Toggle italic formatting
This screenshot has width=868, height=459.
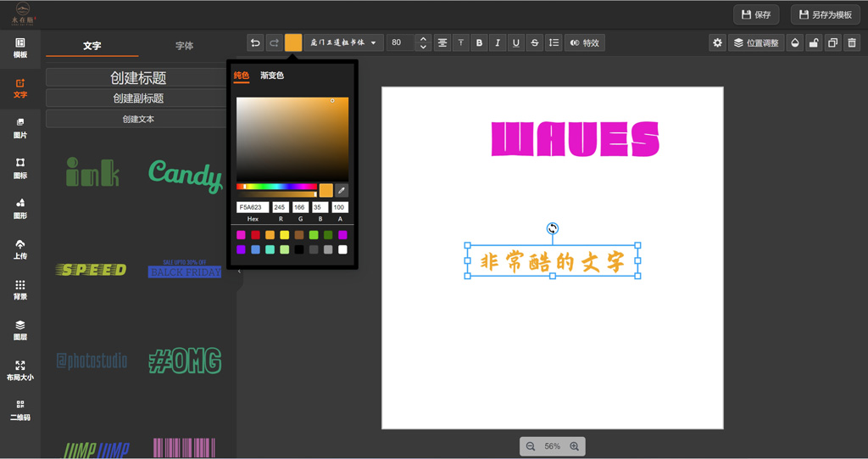click(x=498, y=42)
